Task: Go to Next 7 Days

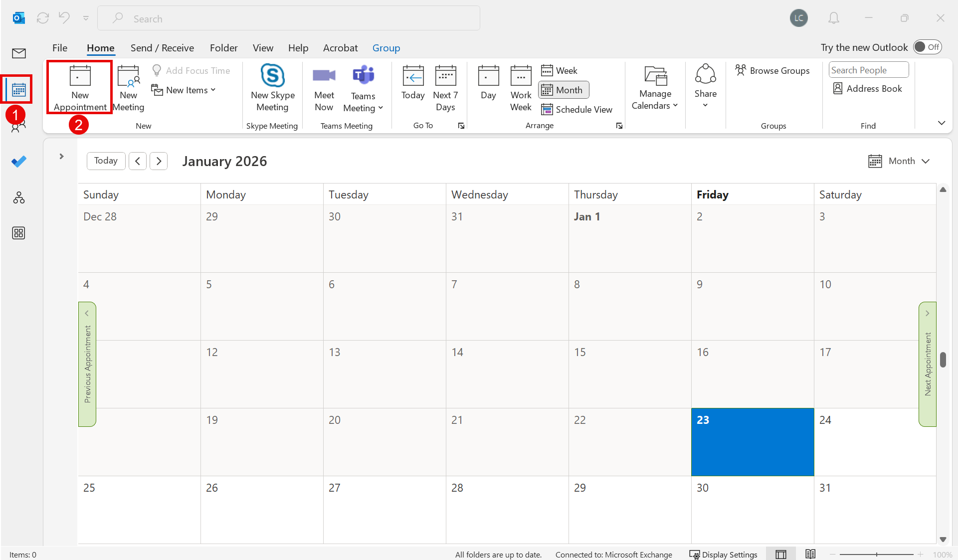Action: click(445, 87)
